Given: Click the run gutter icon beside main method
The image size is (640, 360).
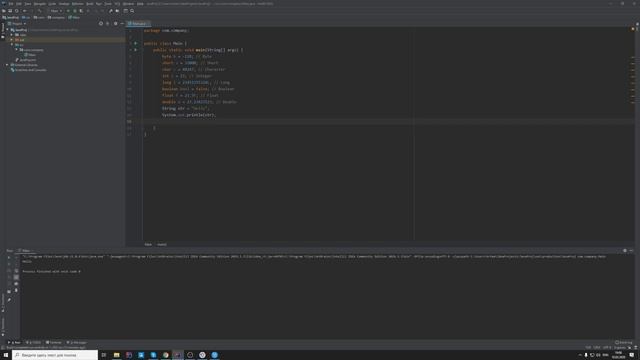Looking at the screenshot, I should coord(136,50).
